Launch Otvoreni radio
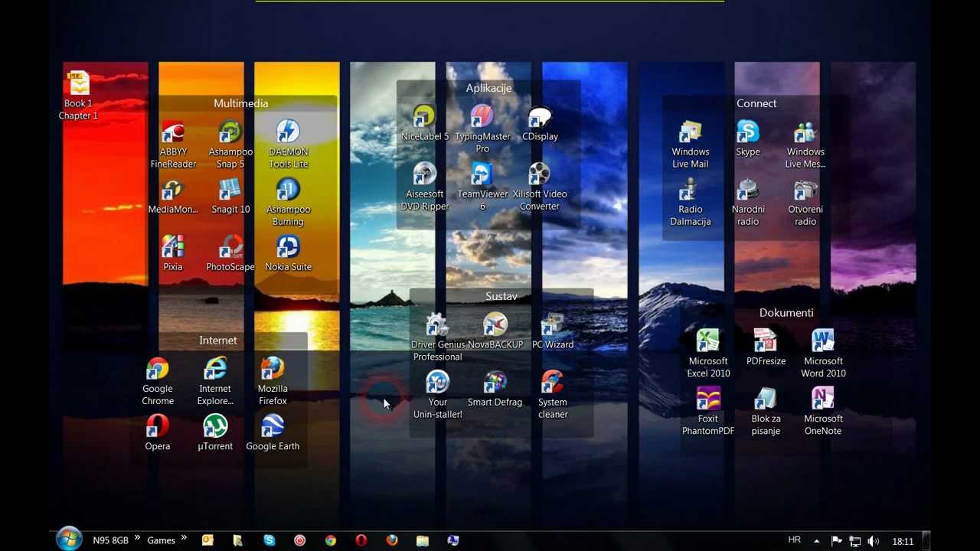This screenshot has height=551, width=980. [805, 202]
